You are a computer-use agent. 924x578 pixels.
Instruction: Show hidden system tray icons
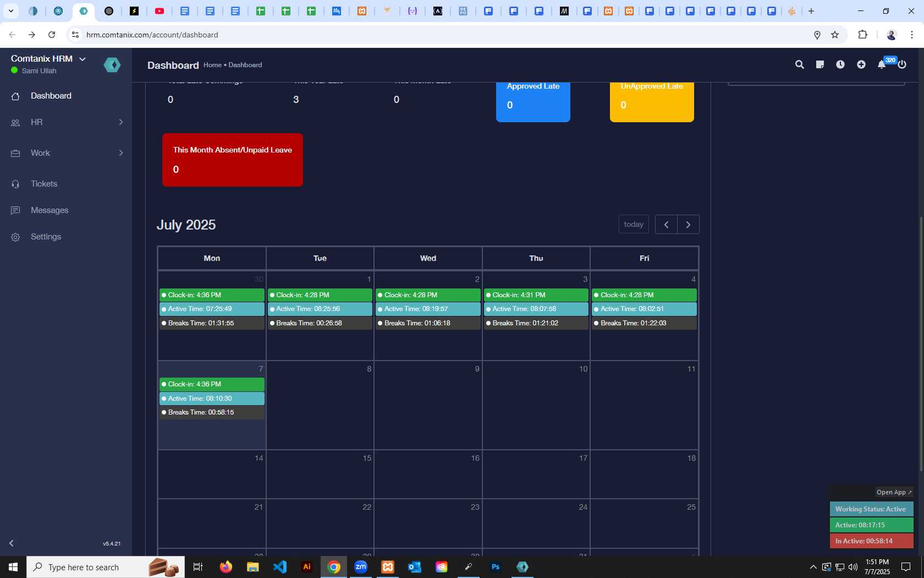pyautogui.click(x=813, y=567)
